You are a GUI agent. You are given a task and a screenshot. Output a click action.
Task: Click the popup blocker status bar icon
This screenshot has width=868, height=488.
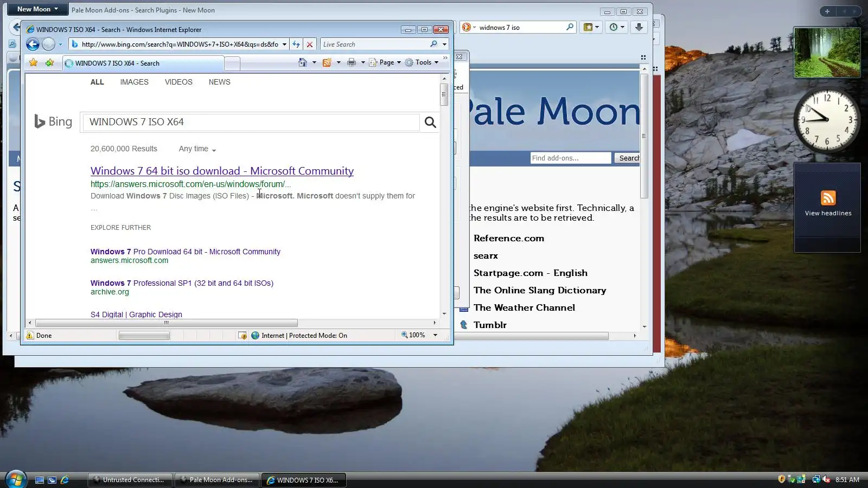(242, 336)
